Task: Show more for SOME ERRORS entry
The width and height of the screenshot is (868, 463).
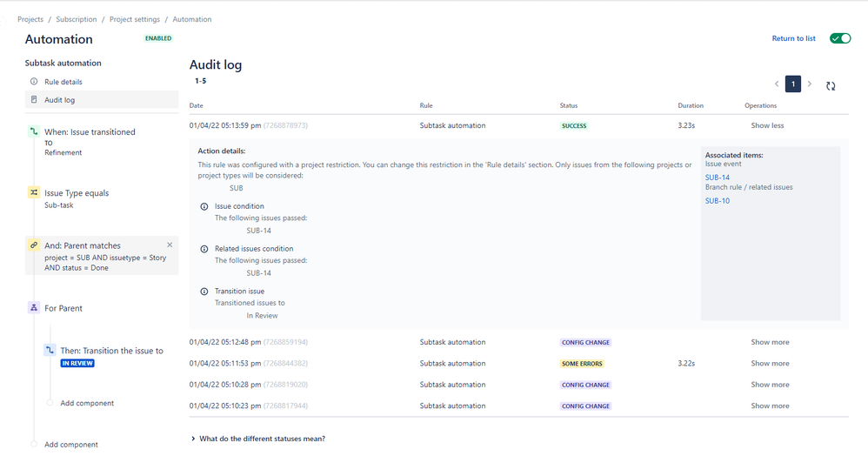Action: [x=770, y=363]
